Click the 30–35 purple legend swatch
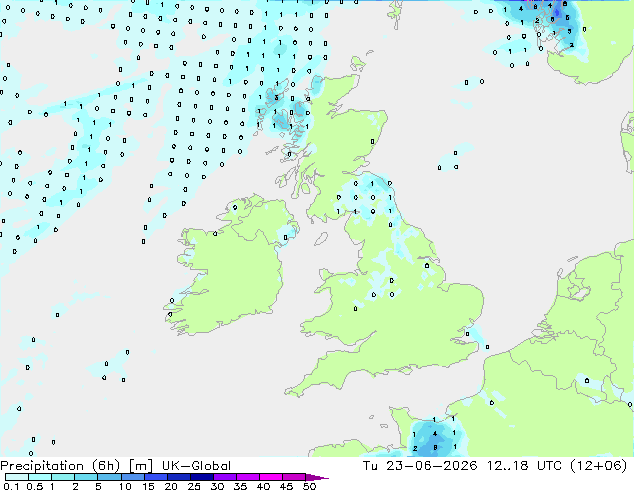The height and width of the screenshot is (490, 634). click(224, 477)
